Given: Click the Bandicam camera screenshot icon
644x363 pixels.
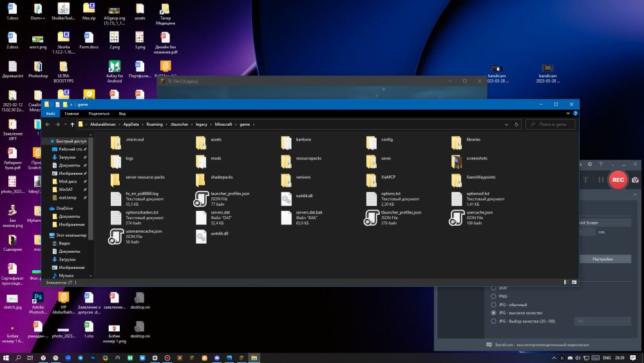Looking at the screenshot, I should tap(636, 180).
